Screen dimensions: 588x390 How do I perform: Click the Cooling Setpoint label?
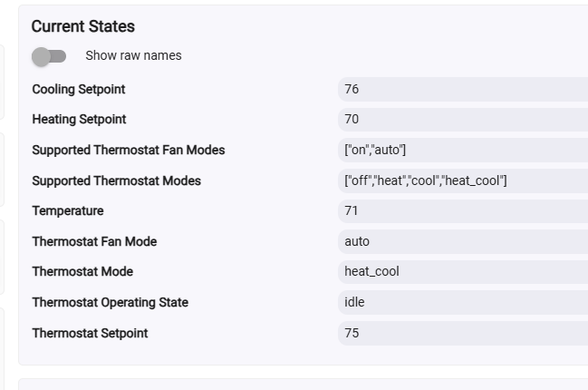79,89
